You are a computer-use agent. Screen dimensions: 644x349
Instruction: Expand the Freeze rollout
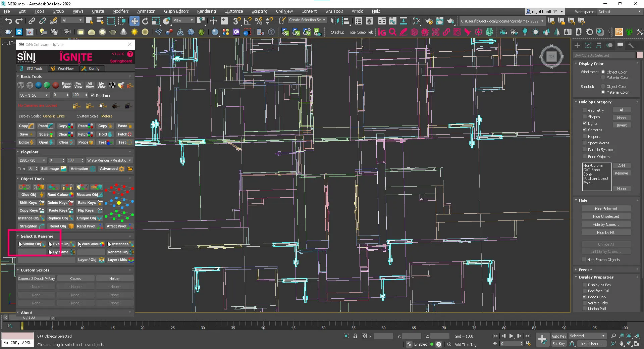[585, 270]
